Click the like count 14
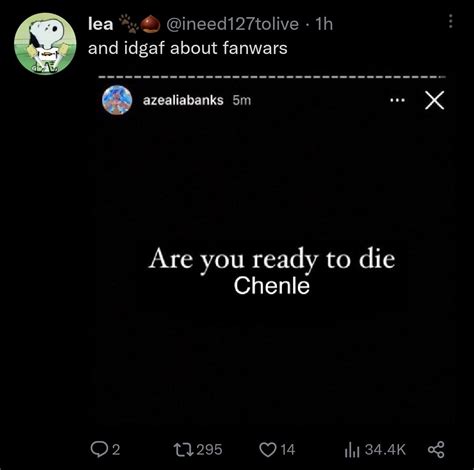474x470 pixels. [x=288, y=450]
